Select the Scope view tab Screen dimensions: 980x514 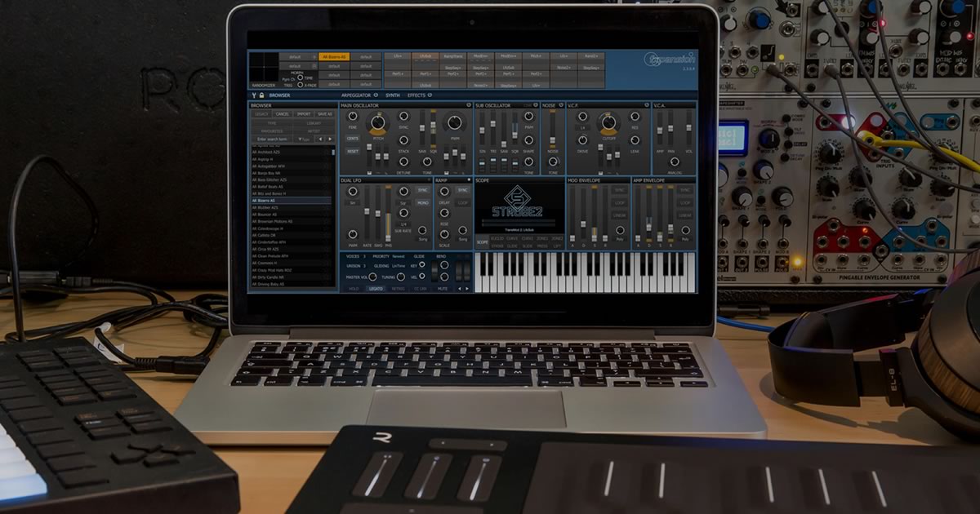[x=482, y=241]
